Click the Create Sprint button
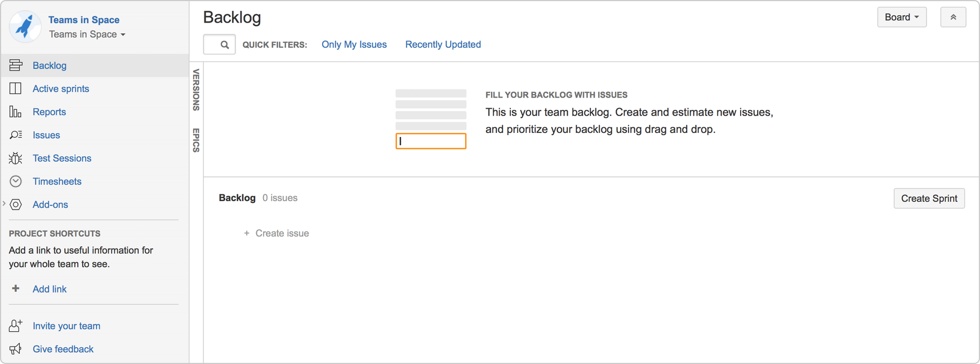This screenshot has width=980, height=364. [929, 198]
